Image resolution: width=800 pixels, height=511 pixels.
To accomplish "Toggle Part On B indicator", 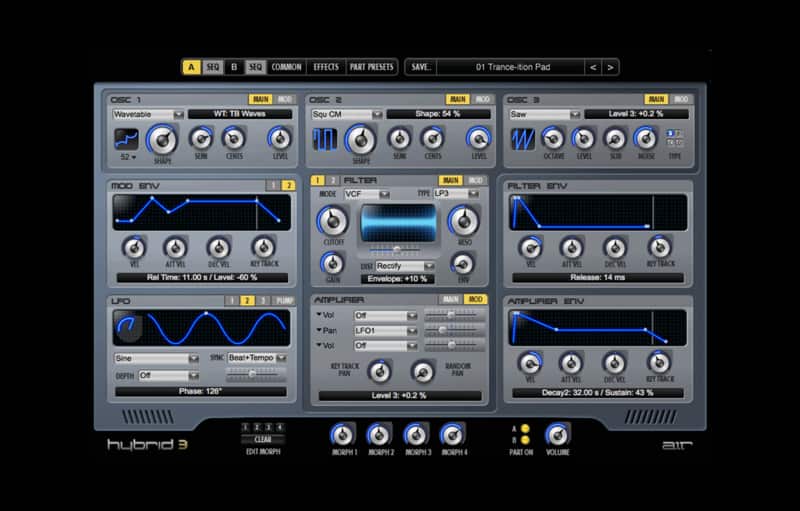I will click(525, 440).
